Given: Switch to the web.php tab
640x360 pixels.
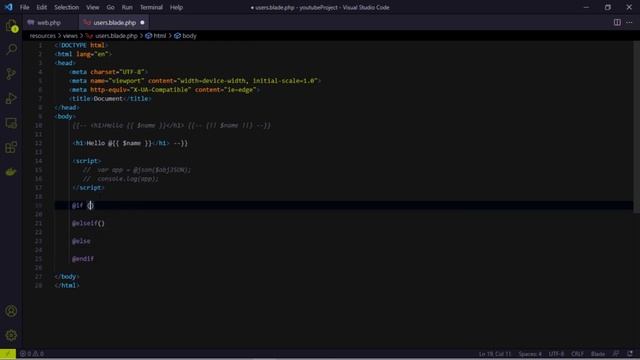Looking at the screenshot, I should tap(49, 22).
